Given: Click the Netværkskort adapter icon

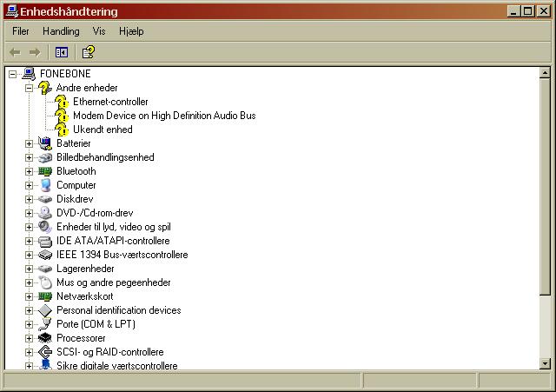Looking at the screenshot, I should click(45, 296).
